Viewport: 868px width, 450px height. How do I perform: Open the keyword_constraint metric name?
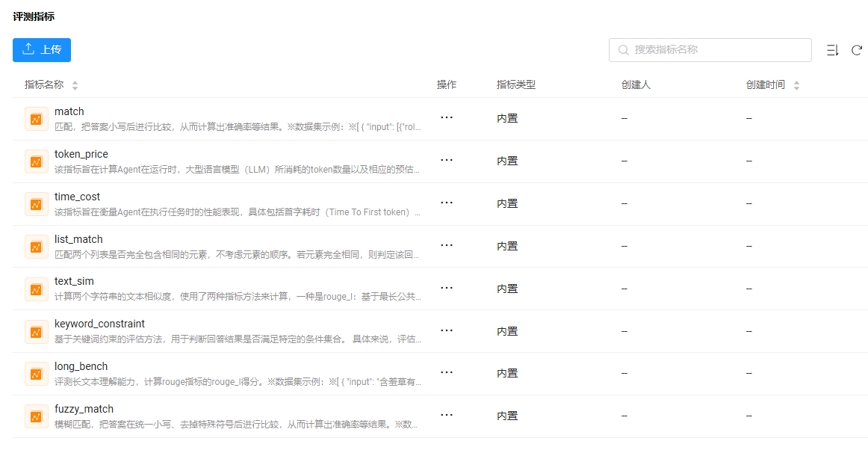(x=99, y=324)
